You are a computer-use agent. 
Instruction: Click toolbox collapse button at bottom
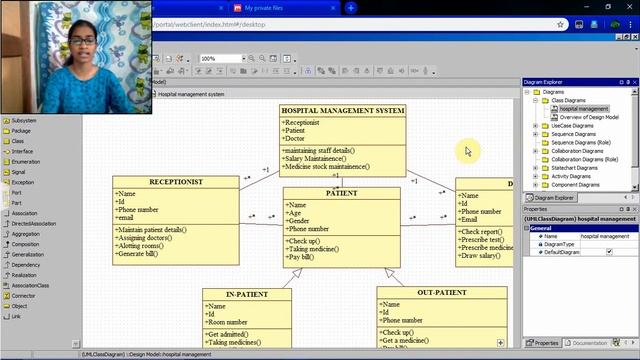point(76,344)
